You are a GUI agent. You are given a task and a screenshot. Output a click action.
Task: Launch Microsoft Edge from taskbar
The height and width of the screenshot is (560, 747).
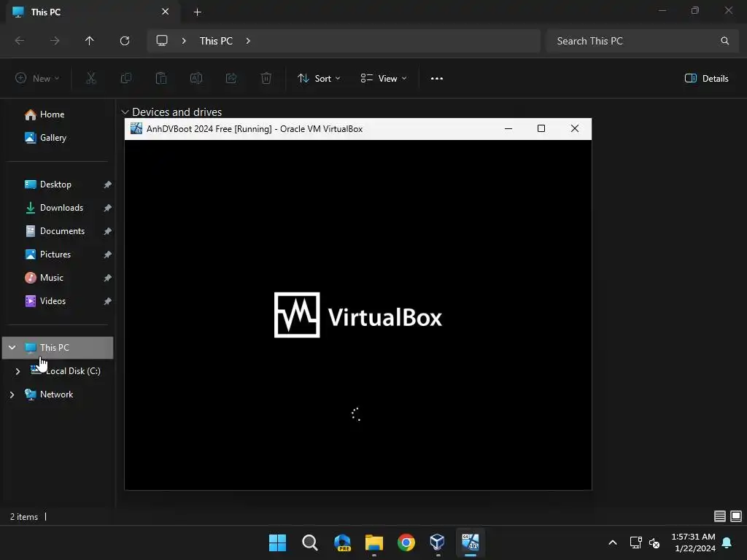pyautogui.click(x=342, y=542)
